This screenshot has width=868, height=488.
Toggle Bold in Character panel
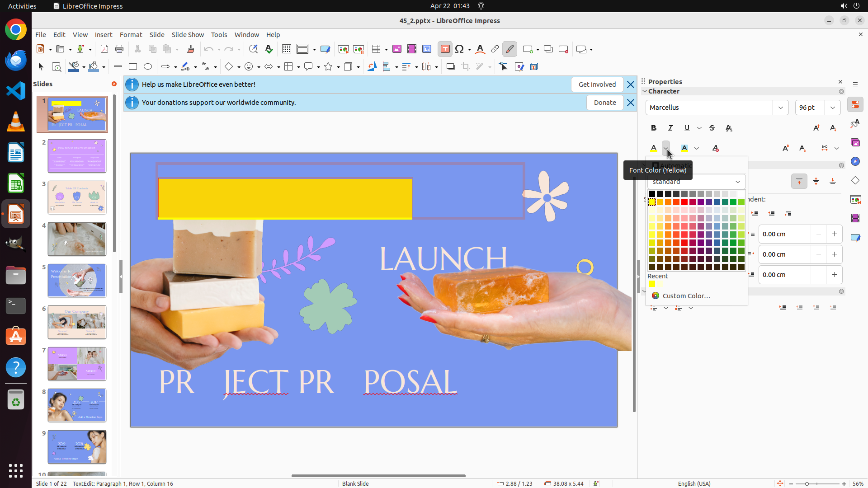point(654,128)
